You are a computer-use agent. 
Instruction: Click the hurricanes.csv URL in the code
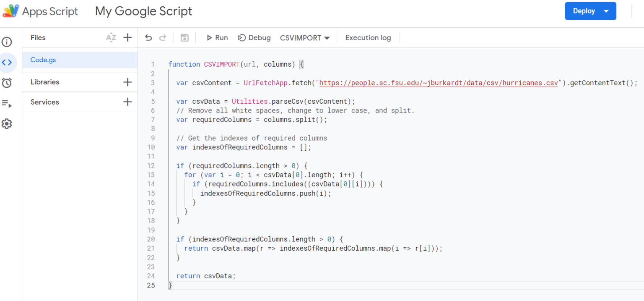click(439, 83)
